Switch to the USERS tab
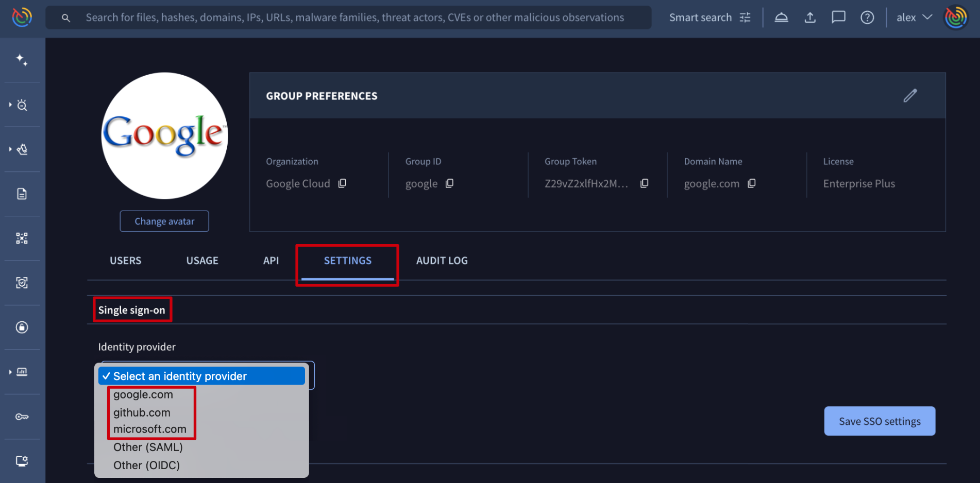Viewport: 980px width, 483px height. 125,261
